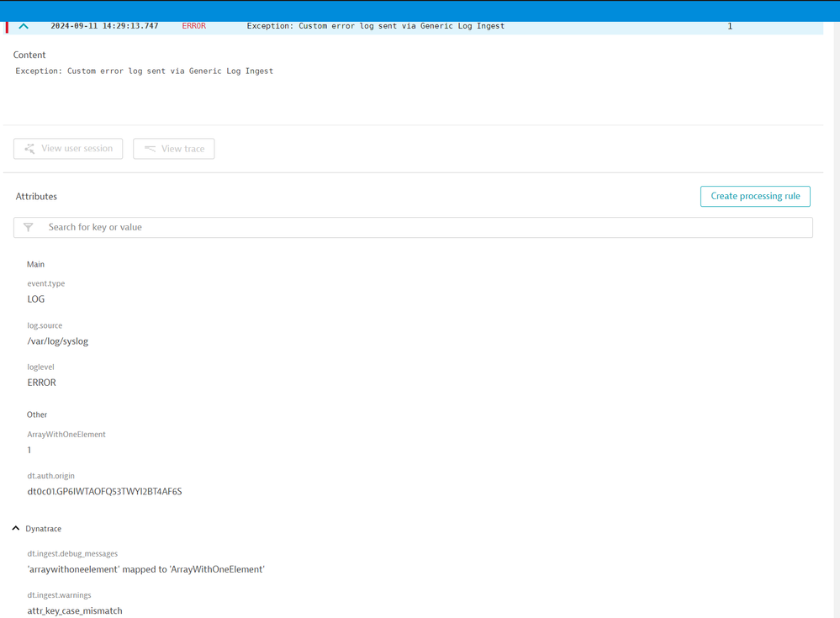Screen dimensions: 840x618
Task: Select the attr_key_case_mismatch warning value
Action: 75,610
